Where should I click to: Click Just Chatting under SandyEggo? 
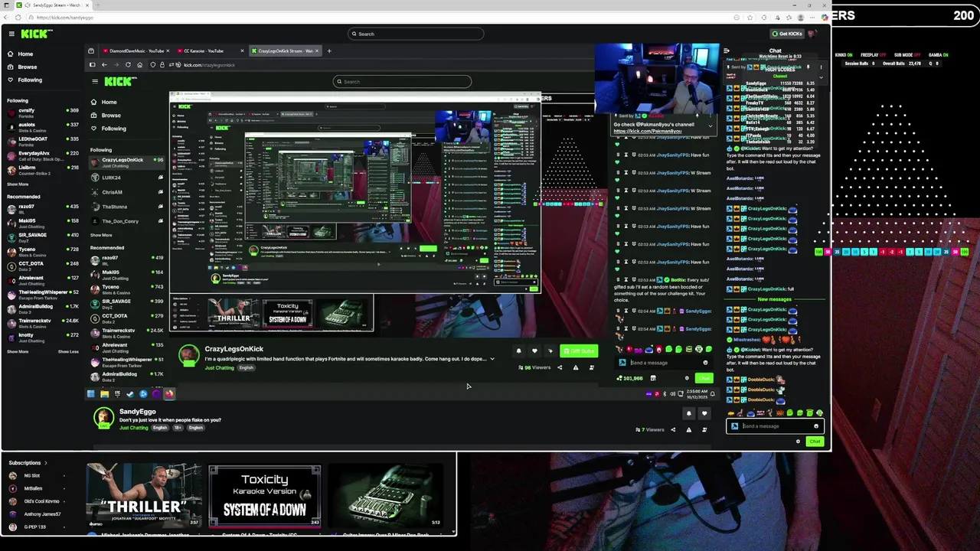coord(134,428)
